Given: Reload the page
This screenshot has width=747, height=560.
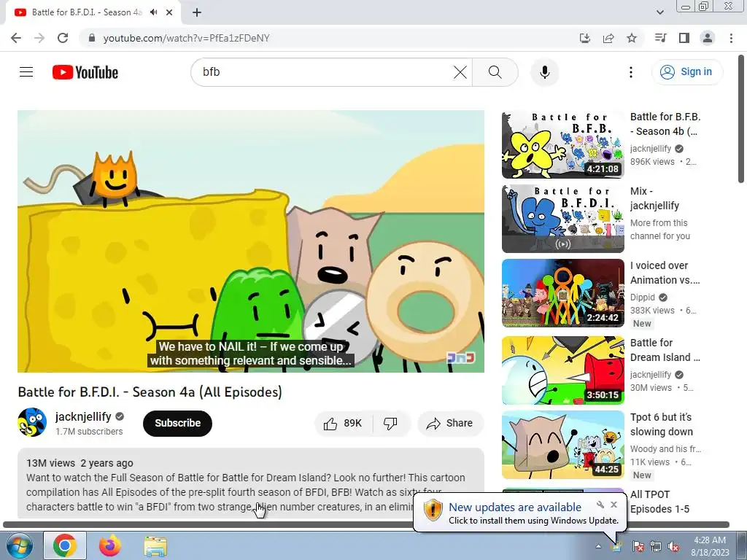Looking at the screenshot, I should point(63,38).
